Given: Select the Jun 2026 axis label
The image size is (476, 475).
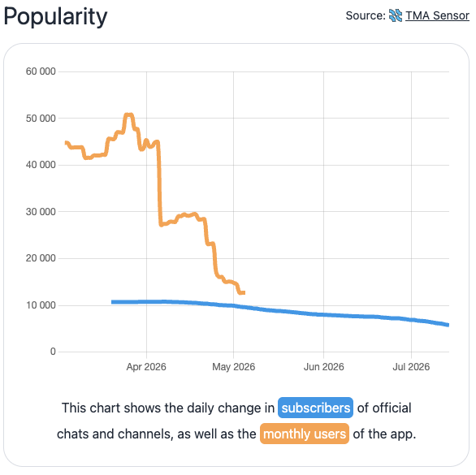Looking at the screenshot, I should [323, 367].
